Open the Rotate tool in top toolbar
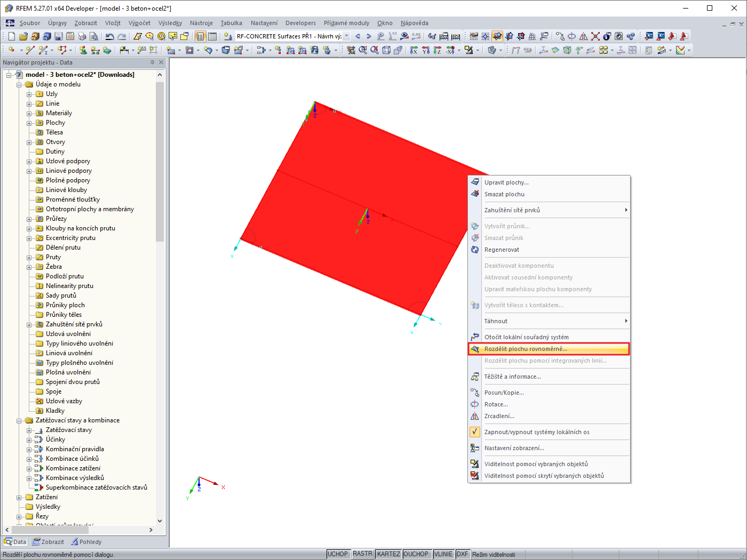 571,36
